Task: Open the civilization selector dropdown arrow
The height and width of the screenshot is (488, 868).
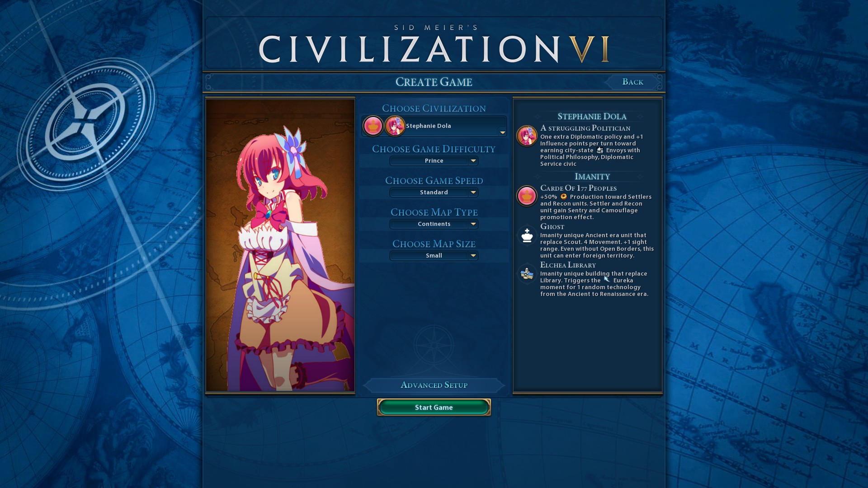Action: click(502, 132)
